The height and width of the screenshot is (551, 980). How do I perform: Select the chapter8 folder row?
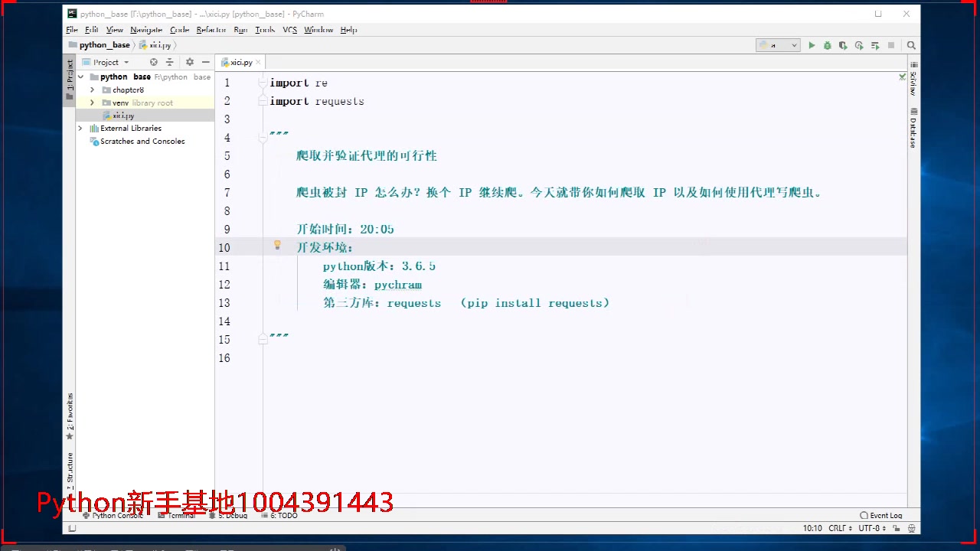pos(145,90)
